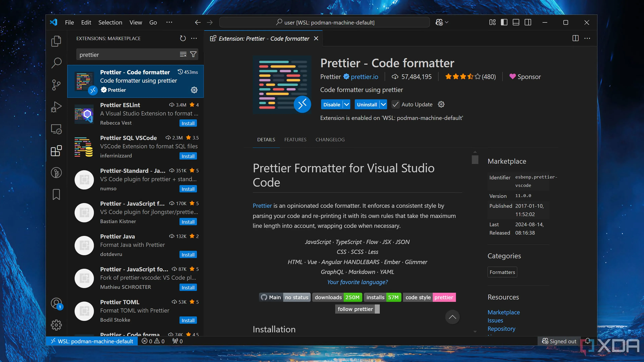Click the scroll-to-top arrow button
644x362 pixels.
pyautogui.click(x=452, y=317)
